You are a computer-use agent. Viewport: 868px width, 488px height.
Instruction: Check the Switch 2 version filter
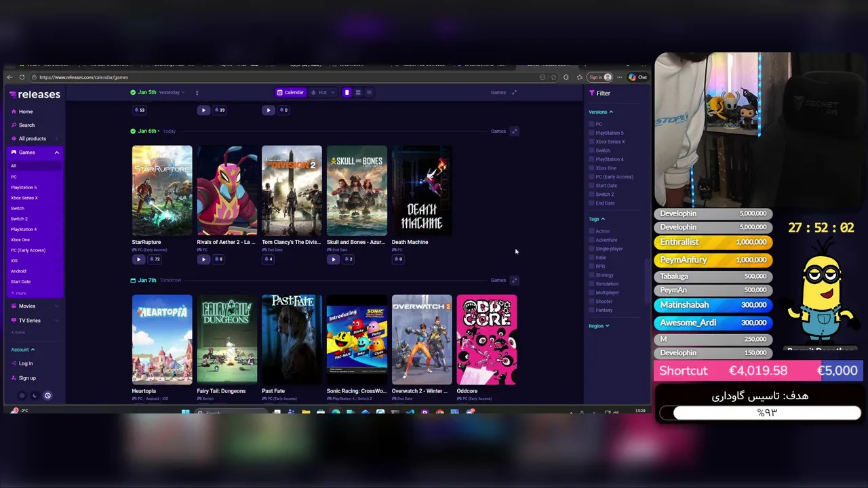click(591, 195)
